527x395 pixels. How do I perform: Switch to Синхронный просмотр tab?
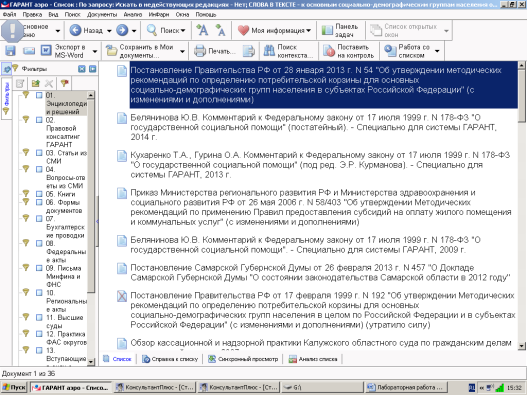pyautogui.click(x=243, y=359)
